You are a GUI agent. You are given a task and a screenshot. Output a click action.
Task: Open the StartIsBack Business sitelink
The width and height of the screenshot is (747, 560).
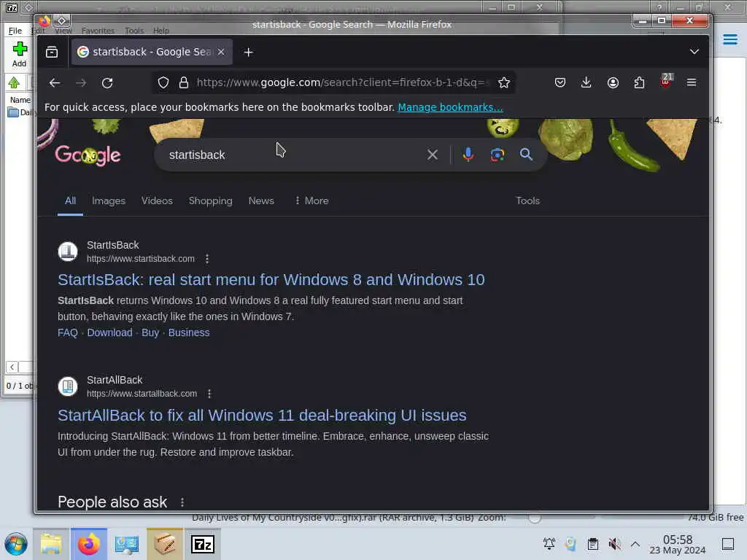189,332
